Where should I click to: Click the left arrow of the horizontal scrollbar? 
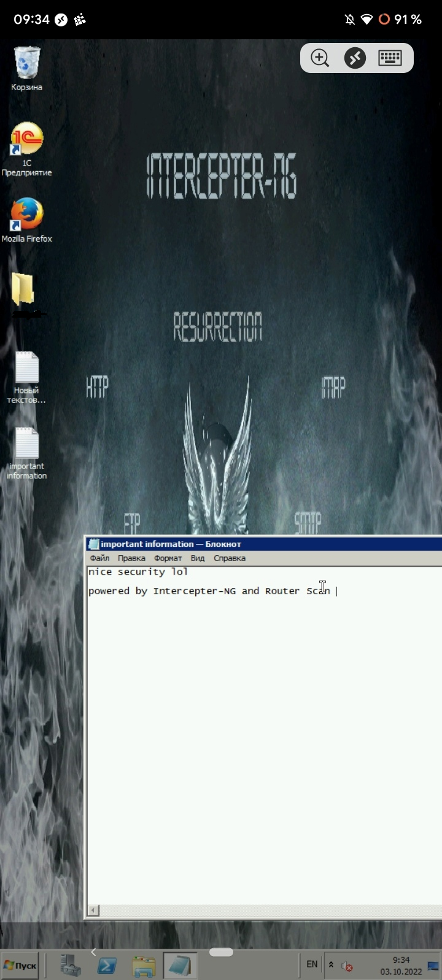pyautogui.click(x=93, y=911)
